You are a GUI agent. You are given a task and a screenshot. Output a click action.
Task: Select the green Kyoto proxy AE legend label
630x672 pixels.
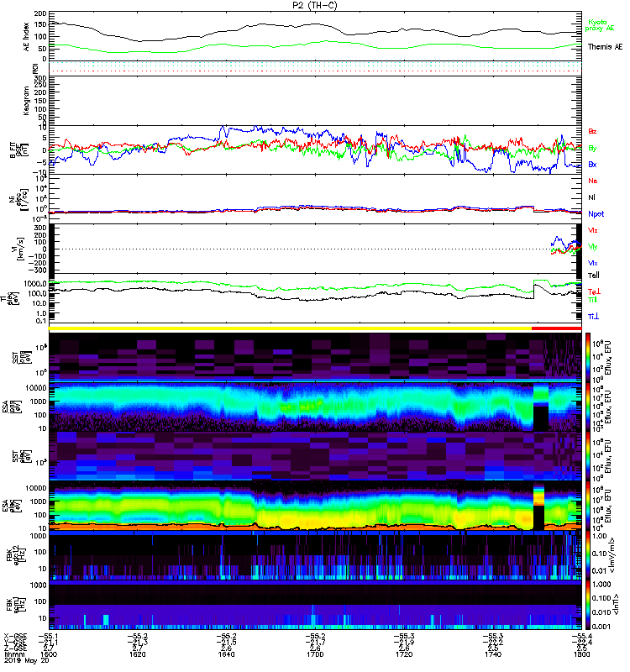click(x=600, y=25)
